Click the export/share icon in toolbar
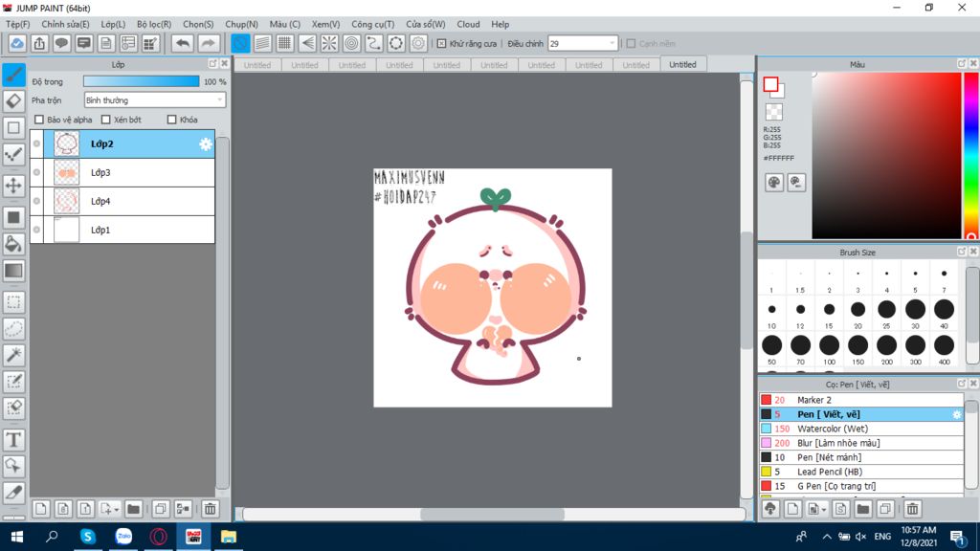980x551 pixels. tap(39, 44)
